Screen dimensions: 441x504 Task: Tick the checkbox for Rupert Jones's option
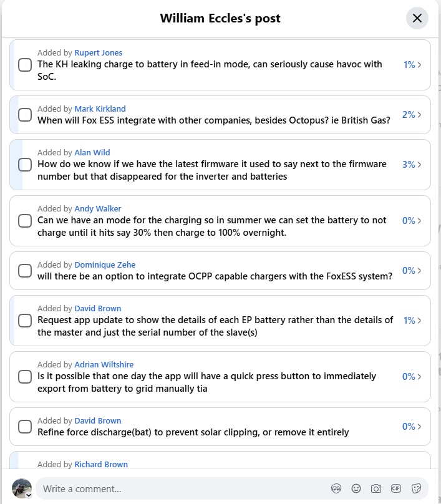click(25, 65)
